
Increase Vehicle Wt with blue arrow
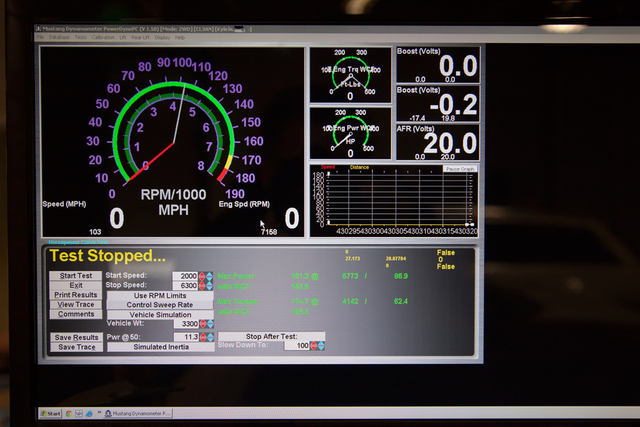click(x=210, y=324)
